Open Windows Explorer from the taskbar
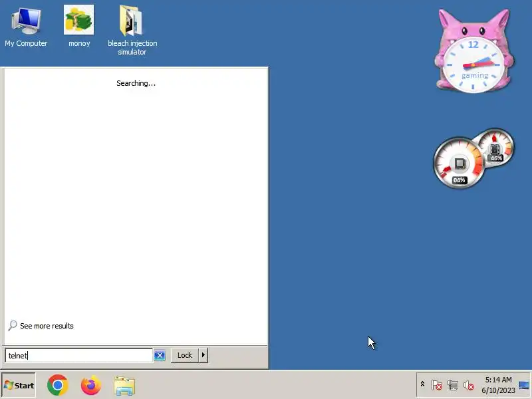The height and width of the screenshot is (399, 532). (124, 386)
